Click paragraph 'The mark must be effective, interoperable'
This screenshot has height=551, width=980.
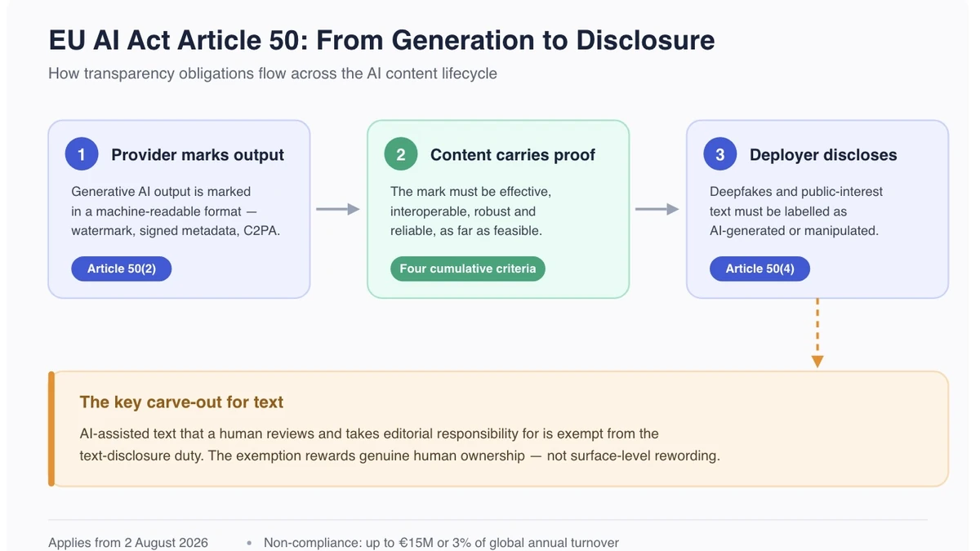[471, 211]
